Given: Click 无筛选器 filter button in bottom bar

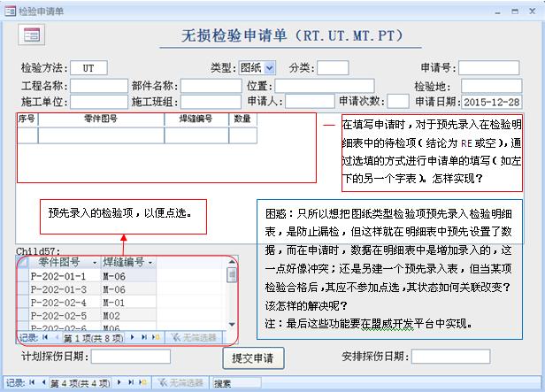Looking at the screenshot, I should click(183, 383).
